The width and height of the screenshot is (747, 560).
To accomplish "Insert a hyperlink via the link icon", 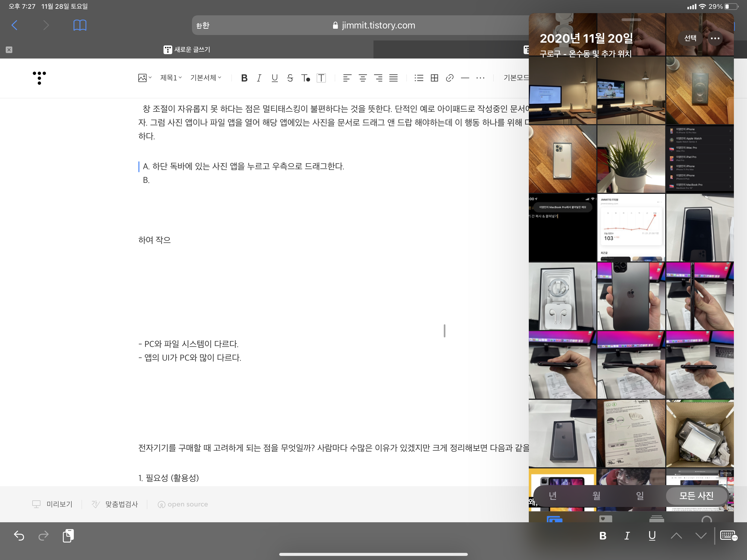I will point(450,78).
